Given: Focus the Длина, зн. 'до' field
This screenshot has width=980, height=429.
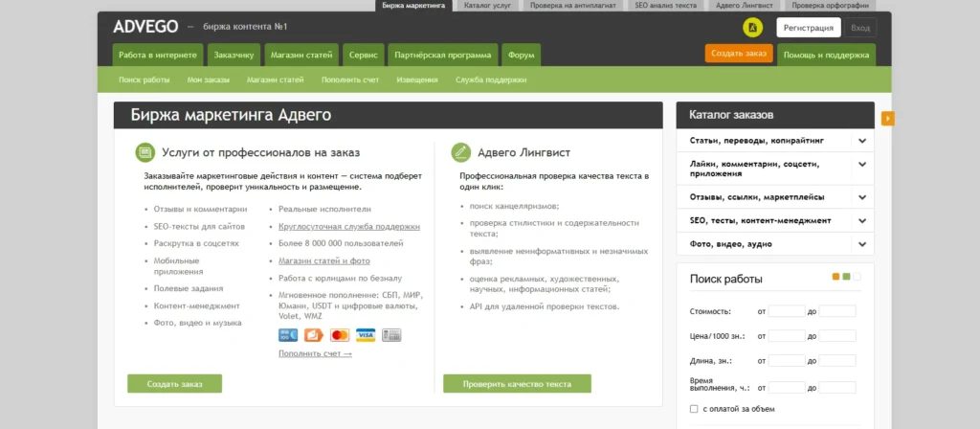Looking at the screenshot, I should point(836,361).
